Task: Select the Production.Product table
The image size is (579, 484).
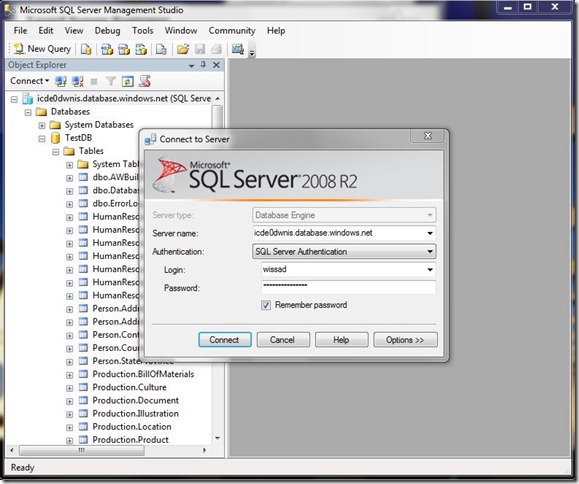Action: tap(130, 440)
